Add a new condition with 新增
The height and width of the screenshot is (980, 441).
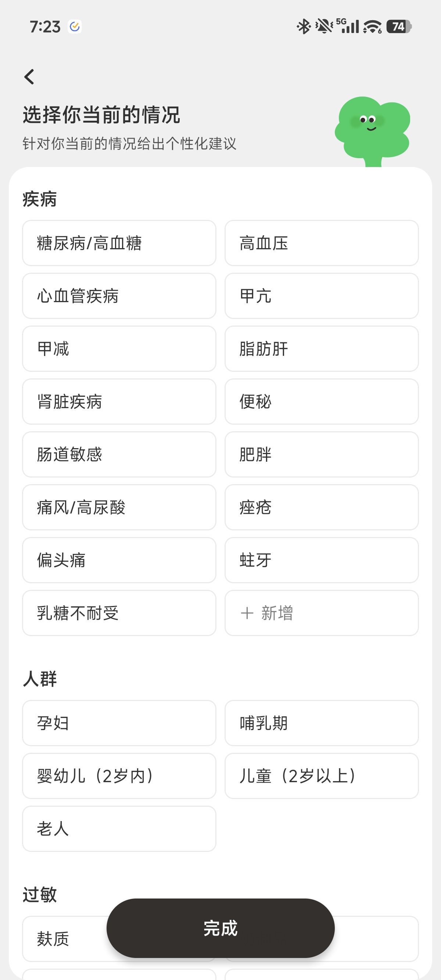[x=322, y=613]
